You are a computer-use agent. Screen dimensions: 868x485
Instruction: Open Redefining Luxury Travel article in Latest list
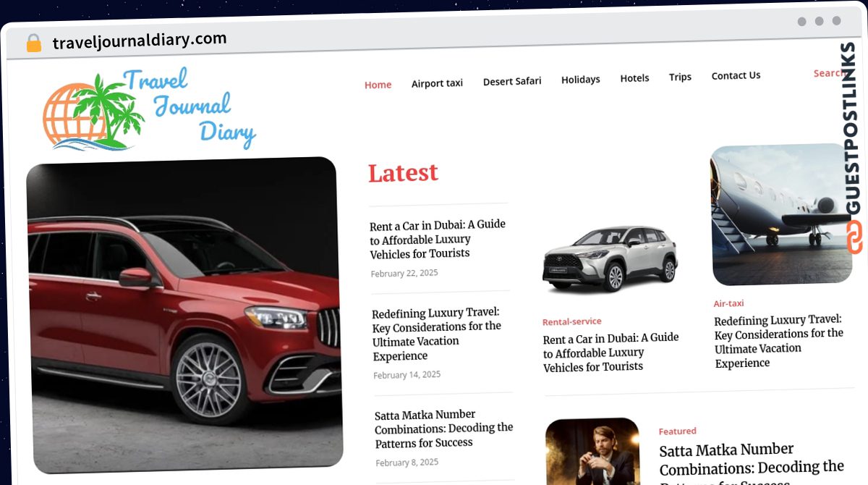[438, 334]
